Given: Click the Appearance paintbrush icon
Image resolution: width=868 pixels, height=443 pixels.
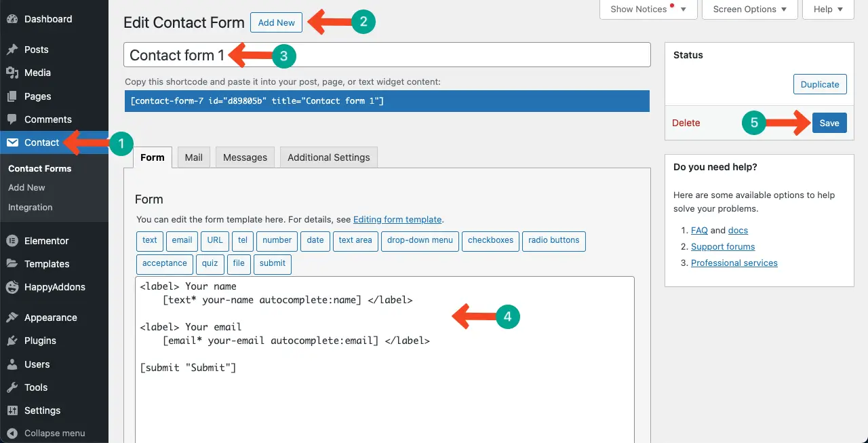Looking at the screenshot, I should (x=12, y=317).
